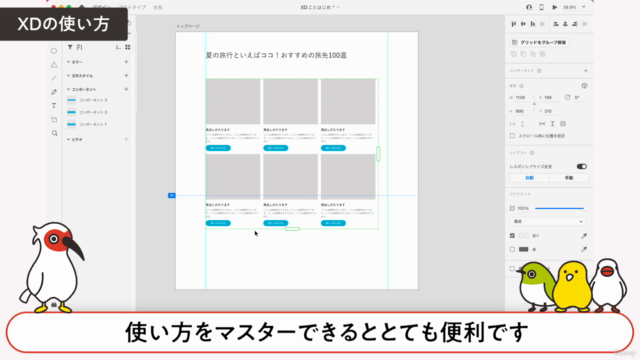Select the Ellipse tool

pyautogui.click(x=54, y=51)
